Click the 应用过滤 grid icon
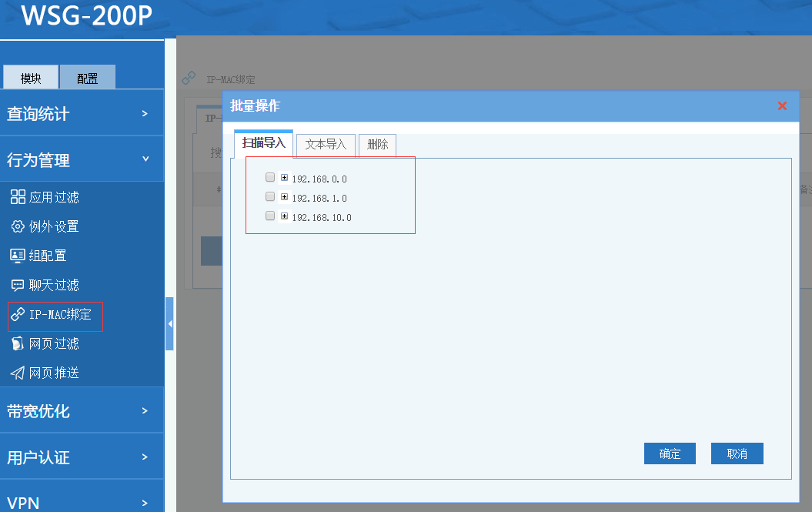Screen dimensions: 812x512 18,197
